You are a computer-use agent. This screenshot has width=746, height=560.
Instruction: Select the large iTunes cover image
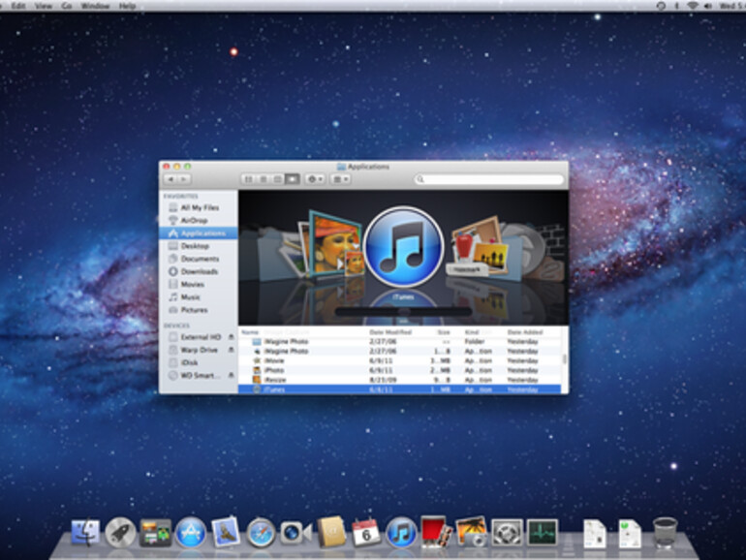403,247
